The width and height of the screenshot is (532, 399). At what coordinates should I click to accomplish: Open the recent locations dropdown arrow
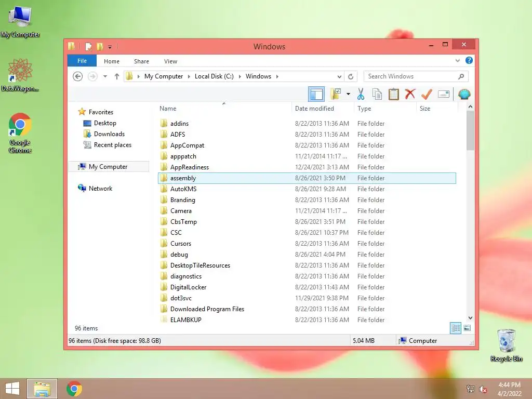[105, 76]
